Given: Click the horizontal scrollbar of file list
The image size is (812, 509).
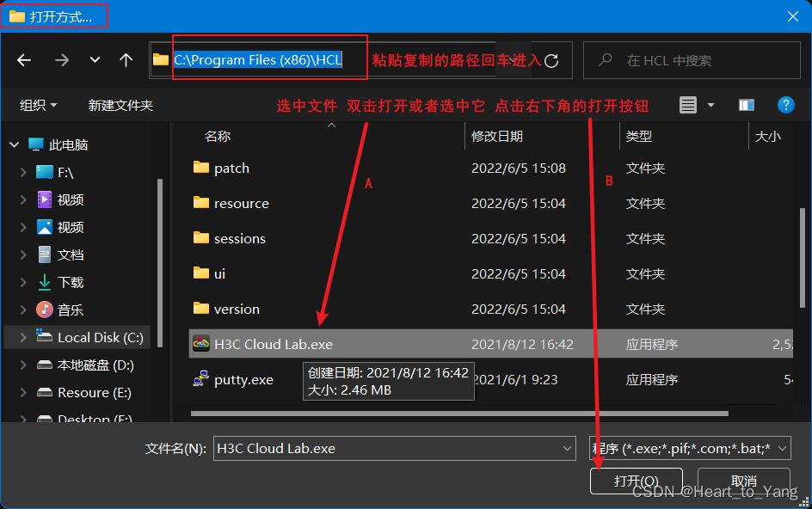Looking at the screenshot, I should [459, 414].
